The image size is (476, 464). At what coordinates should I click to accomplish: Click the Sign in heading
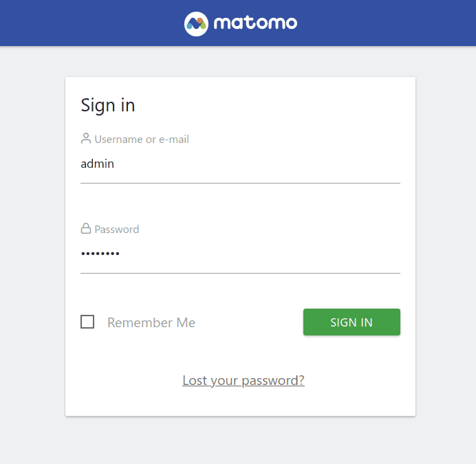click(x=108, y=105)
